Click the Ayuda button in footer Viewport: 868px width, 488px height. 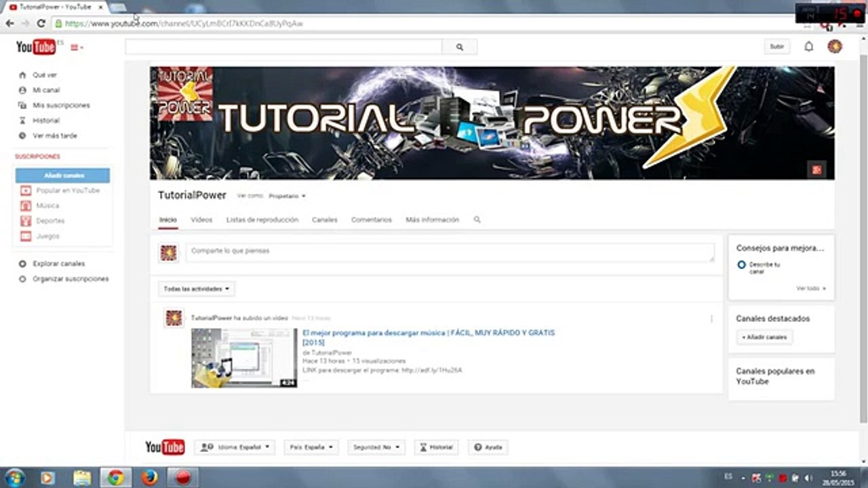pyautogui.click(x=488, y=447)
